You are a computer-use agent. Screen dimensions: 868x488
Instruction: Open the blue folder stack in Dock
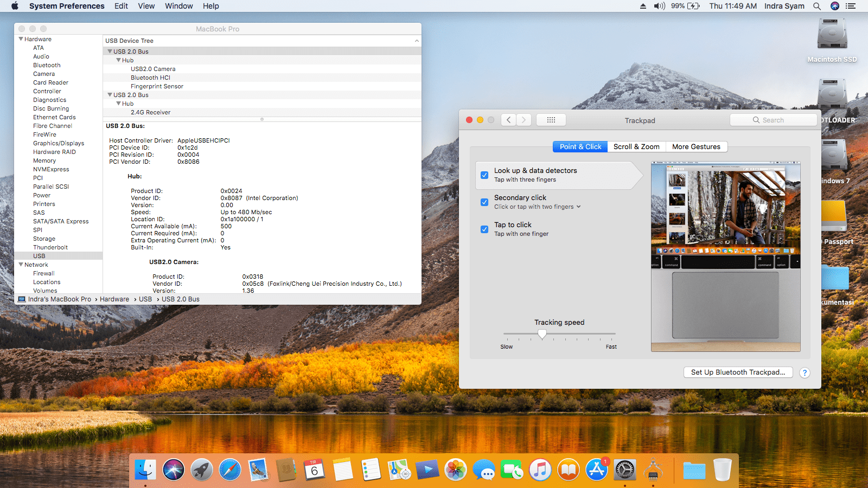tap(694, 470)
